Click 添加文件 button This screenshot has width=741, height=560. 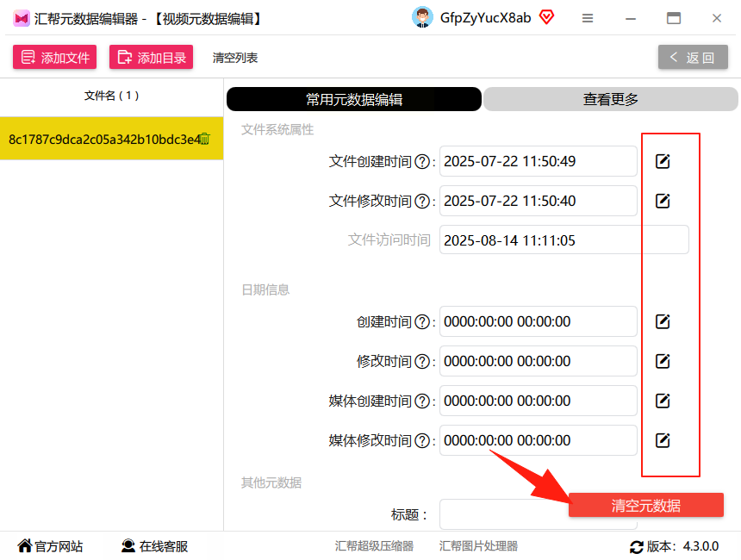(x=55, y=57)
